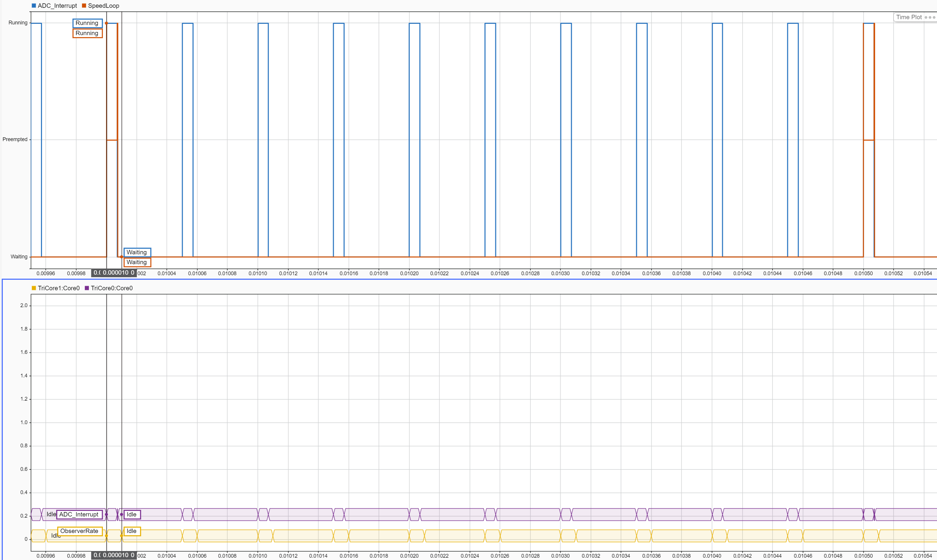The height and width of the screenshot is (560, 937).
Task: Click the purple TriCore0:Core0 legend swatch
Action: [x=87, y=288]
